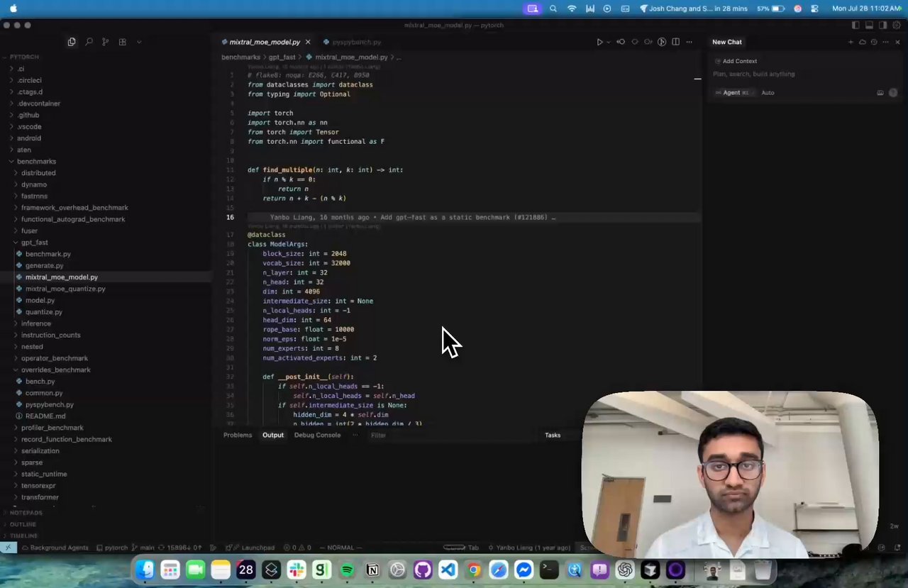
Task: Open the Agent mode dropdown
Action: [x=734, y=93]
